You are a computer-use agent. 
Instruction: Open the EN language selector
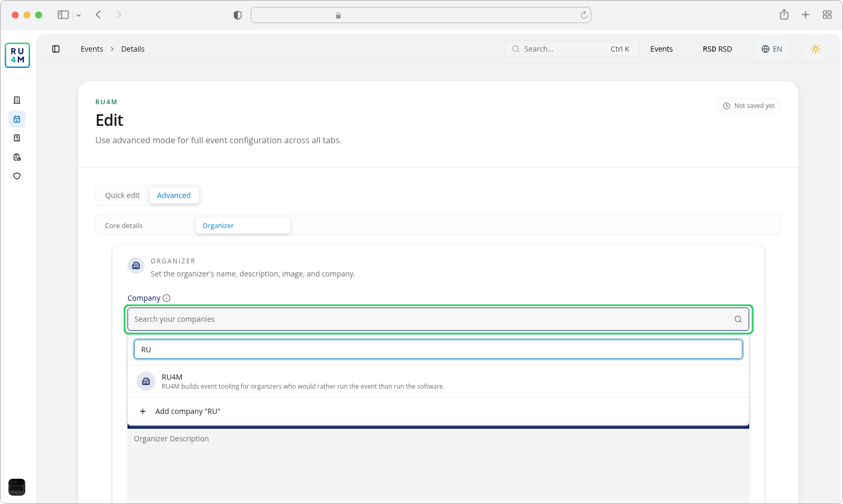[772, 49]
